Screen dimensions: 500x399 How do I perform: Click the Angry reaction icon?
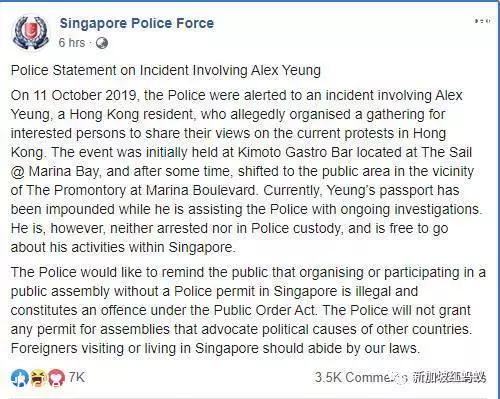pos(56,378)
